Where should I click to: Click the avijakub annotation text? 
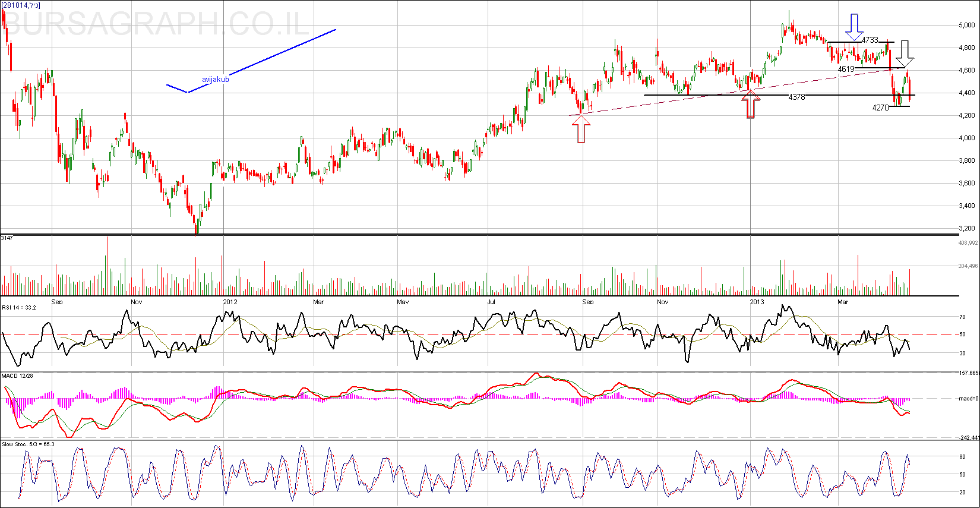(215, 79)
